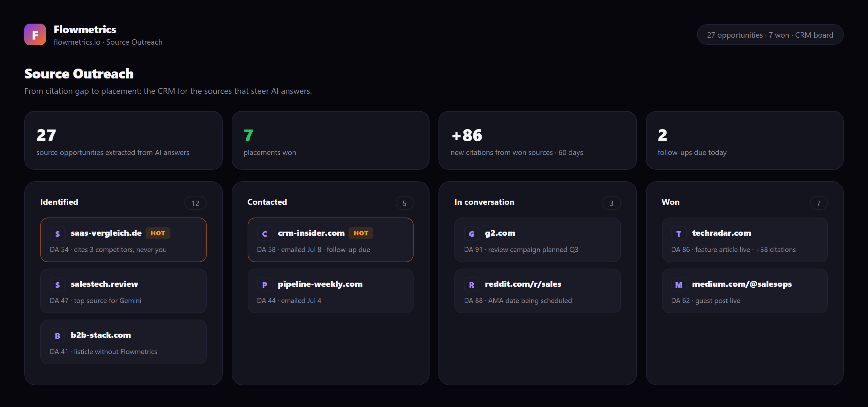868x407 pixels.
Task: Click the pipeline-weekly.com P avatar icon
Action: click(265, 285)
